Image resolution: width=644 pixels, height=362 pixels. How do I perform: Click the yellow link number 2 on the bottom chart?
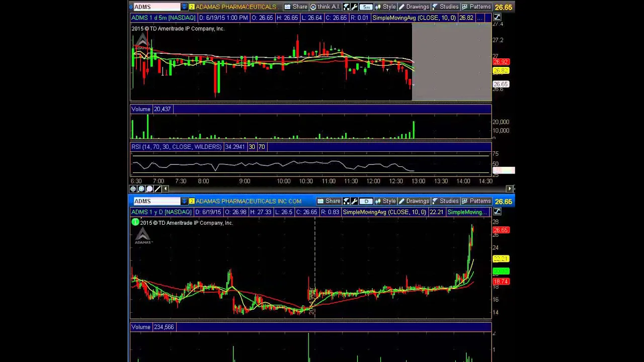192,201
